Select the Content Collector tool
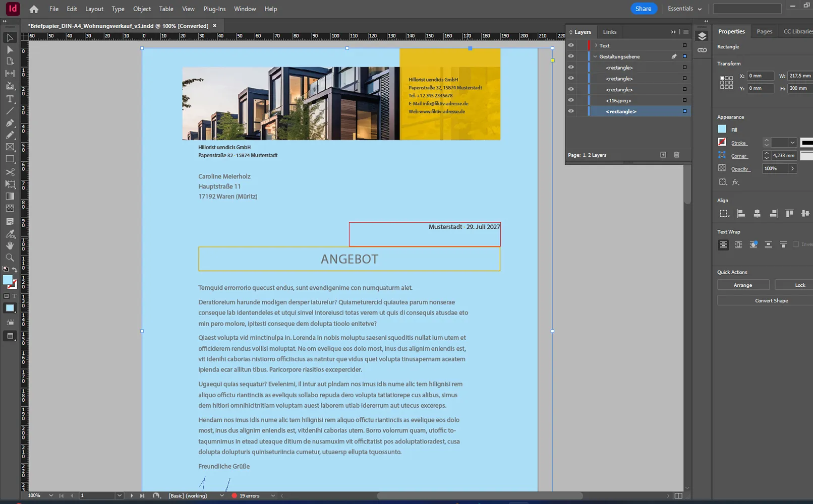This screenshot has height=504, width=813. point(10,86)
